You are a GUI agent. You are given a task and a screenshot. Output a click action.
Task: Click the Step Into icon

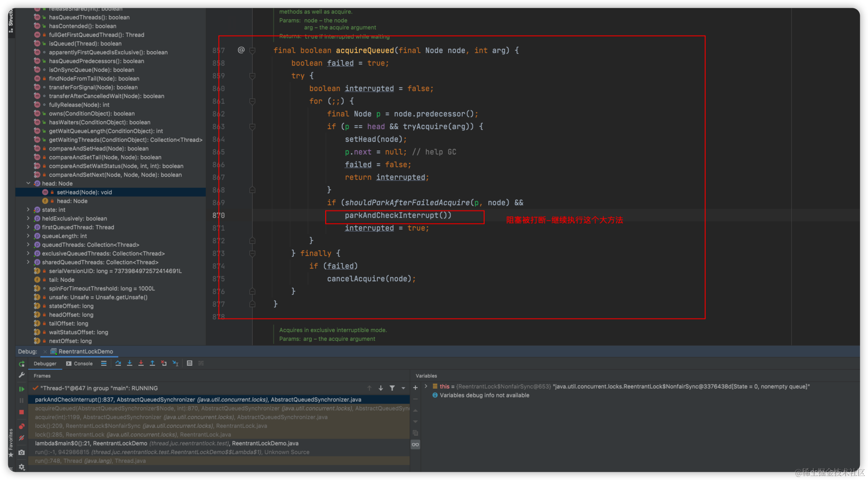(130, 363)
